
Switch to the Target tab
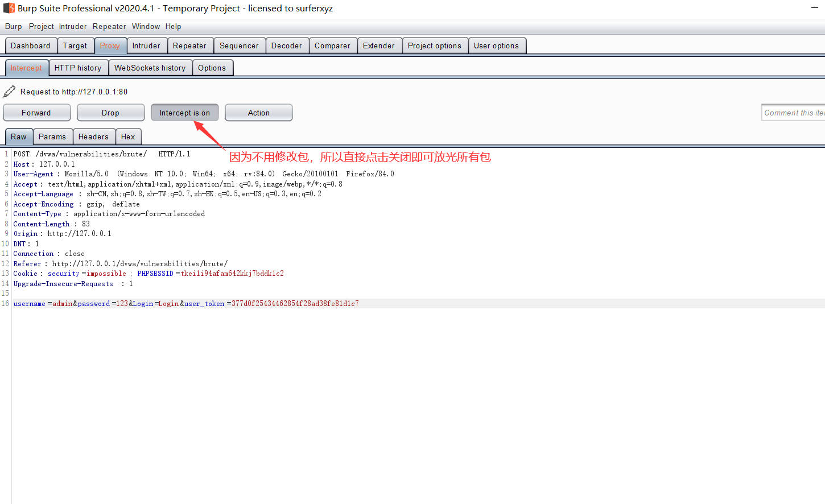75,46
